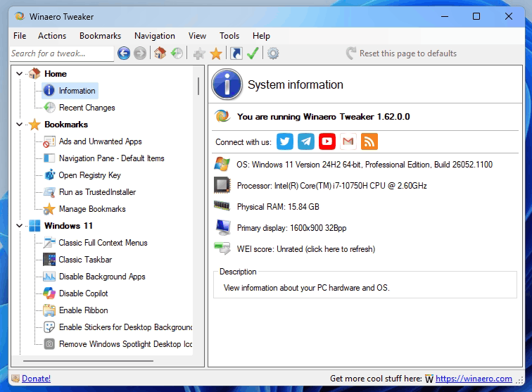Click the orange RSS feed icon

click(x=369, y=141)
